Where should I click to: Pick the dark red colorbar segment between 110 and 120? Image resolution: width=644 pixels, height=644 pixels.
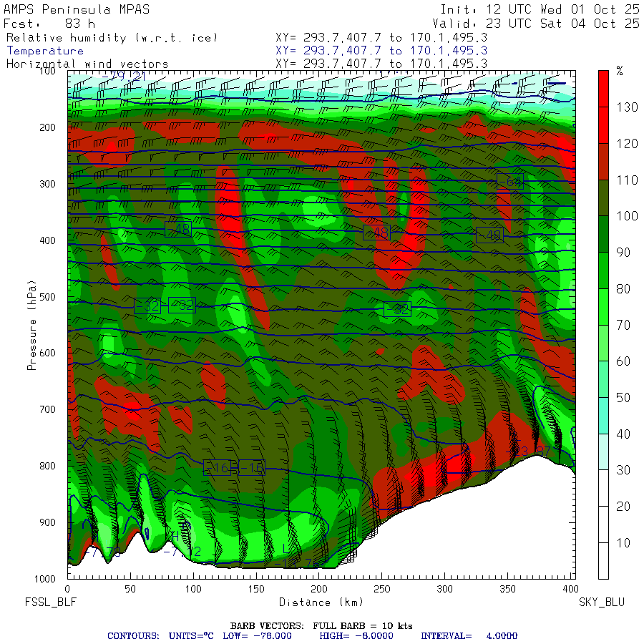pos(603,162)
